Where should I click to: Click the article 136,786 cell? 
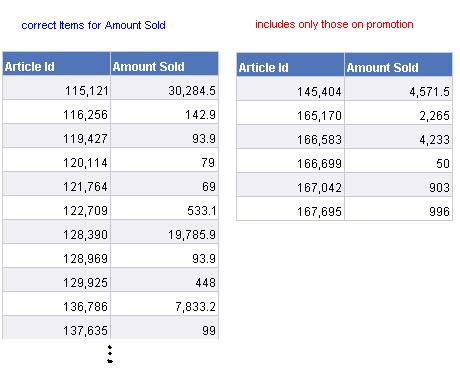coord(56,304)
